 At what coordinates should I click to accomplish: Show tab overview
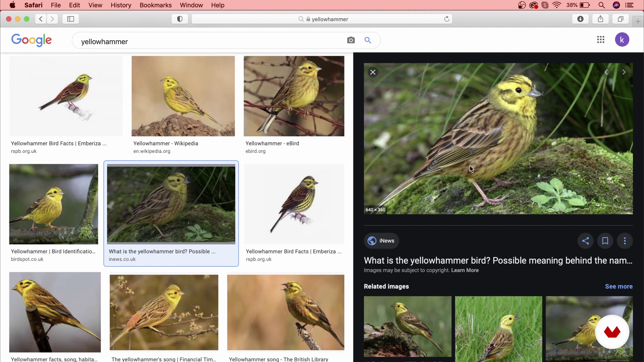point(621,19)
